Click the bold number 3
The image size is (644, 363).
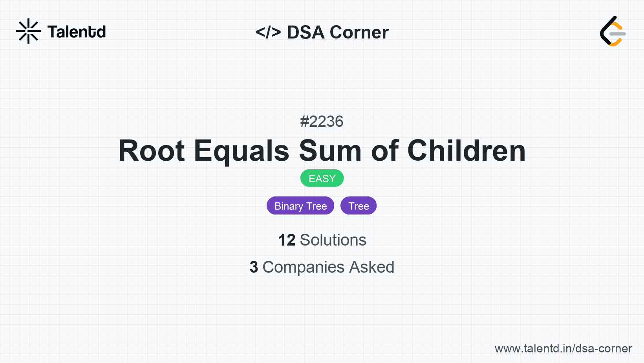[x=254, y=267]
